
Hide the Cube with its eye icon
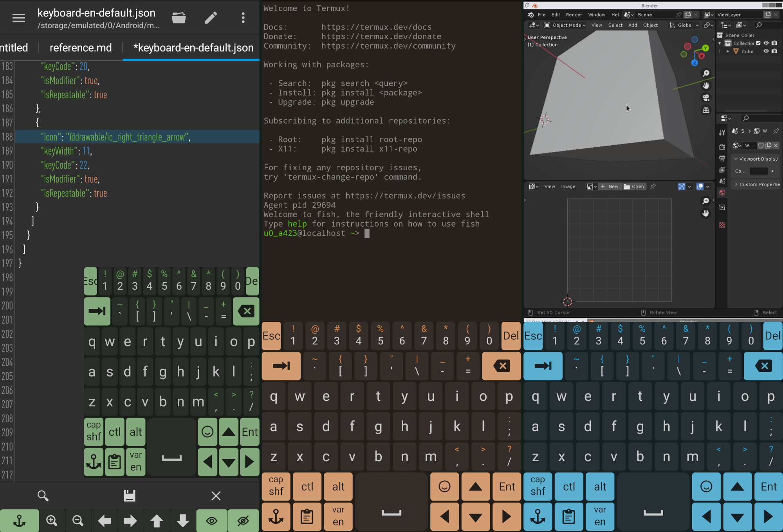(766, 51)
